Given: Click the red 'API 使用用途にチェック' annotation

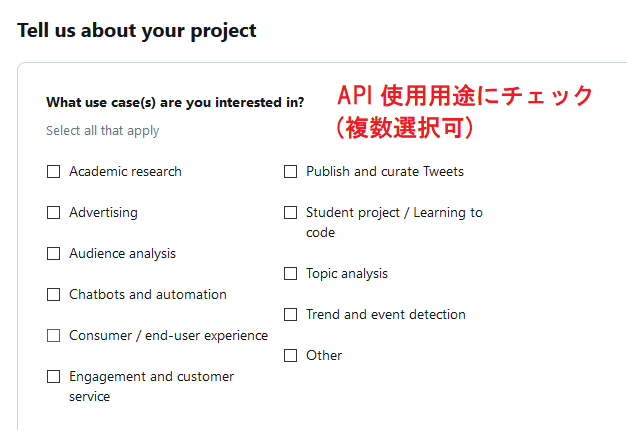Looking at the screenshot, I should [465, 97].
